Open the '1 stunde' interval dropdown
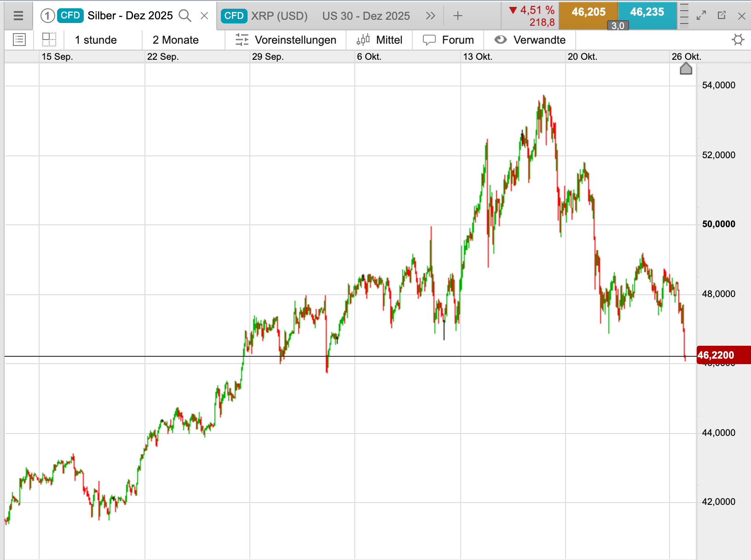 coord(96,40)
